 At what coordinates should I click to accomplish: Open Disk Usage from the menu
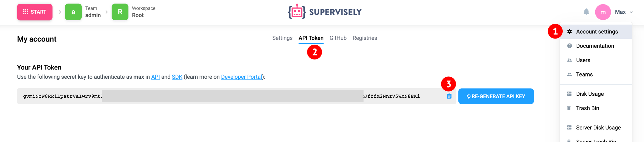590,94
